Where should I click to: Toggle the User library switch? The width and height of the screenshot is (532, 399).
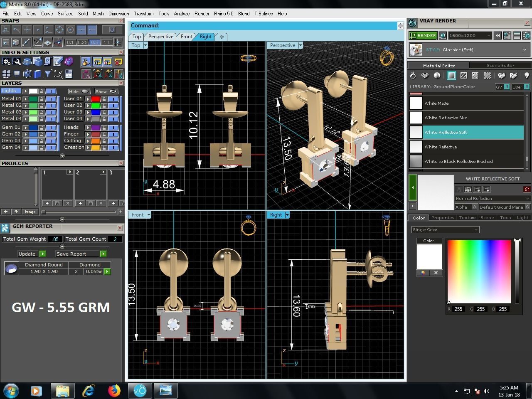point(520,87)
